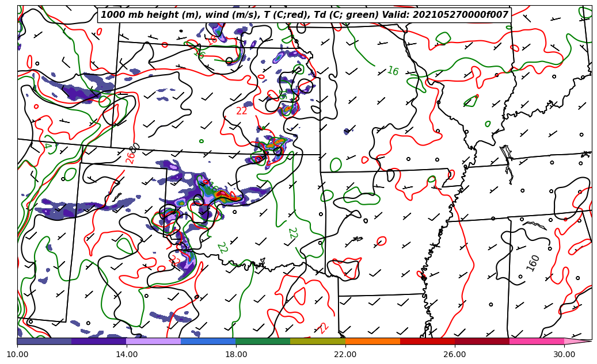This screenshot has height=364, width=597.
Task: Click the 10.00 colorbar tick label
Action: coord(17,354)
